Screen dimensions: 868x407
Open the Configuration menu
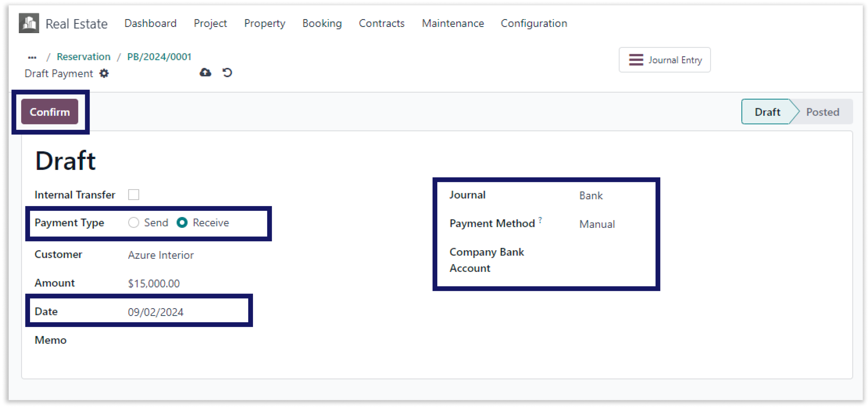pyautogui.click(x=534, y=23)
